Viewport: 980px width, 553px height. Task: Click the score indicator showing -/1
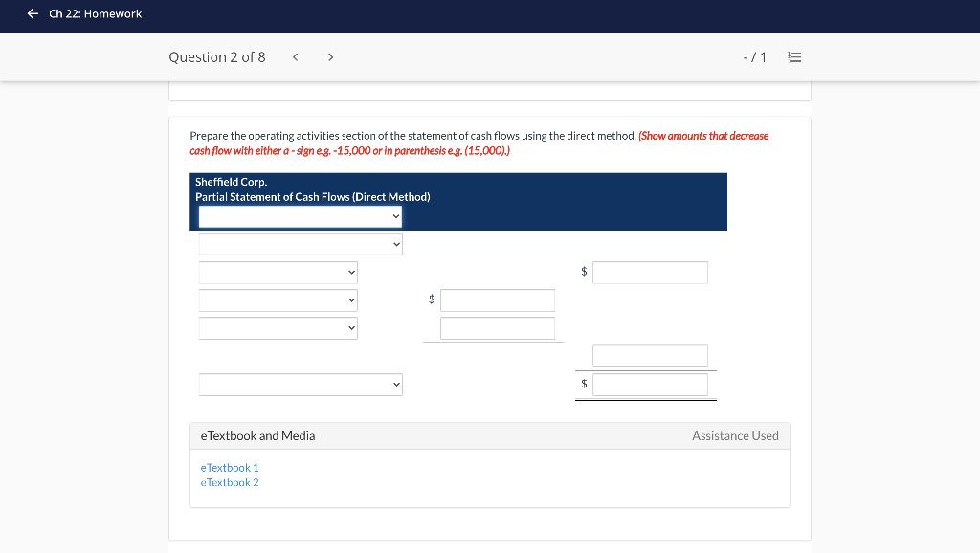click(754, 56)
